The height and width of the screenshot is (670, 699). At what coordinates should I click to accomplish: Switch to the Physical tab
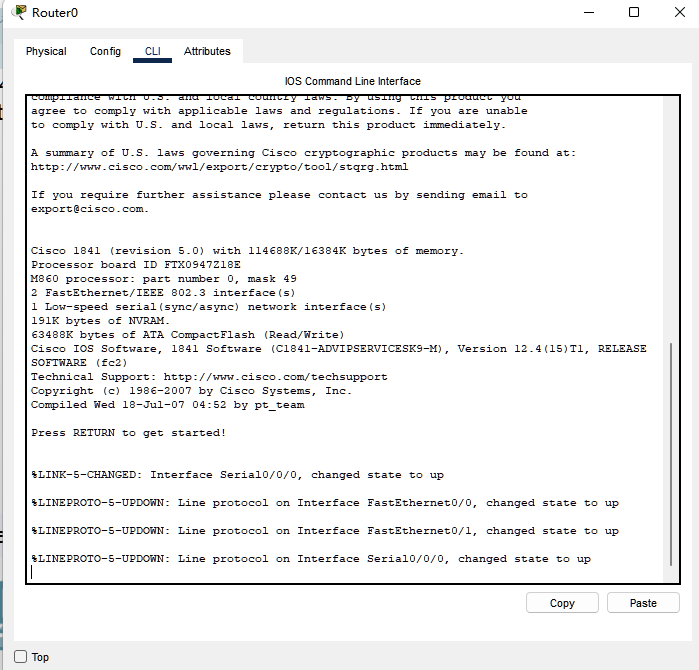point(46,51)
